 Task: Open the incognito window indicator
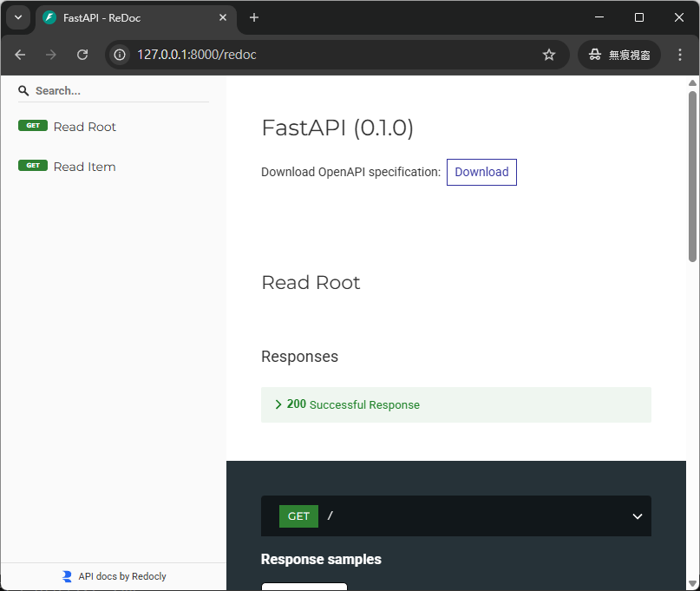tap(619, 55)
